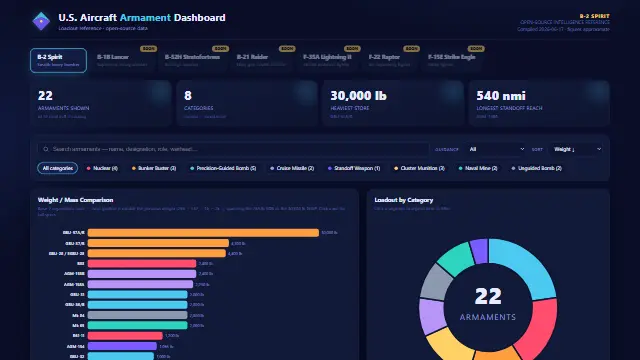The width and height of the screenshot is (640, 360).
Task: Click the U.S. Aircraft Armament Dashboard title
Action: (x=142, y=18)
